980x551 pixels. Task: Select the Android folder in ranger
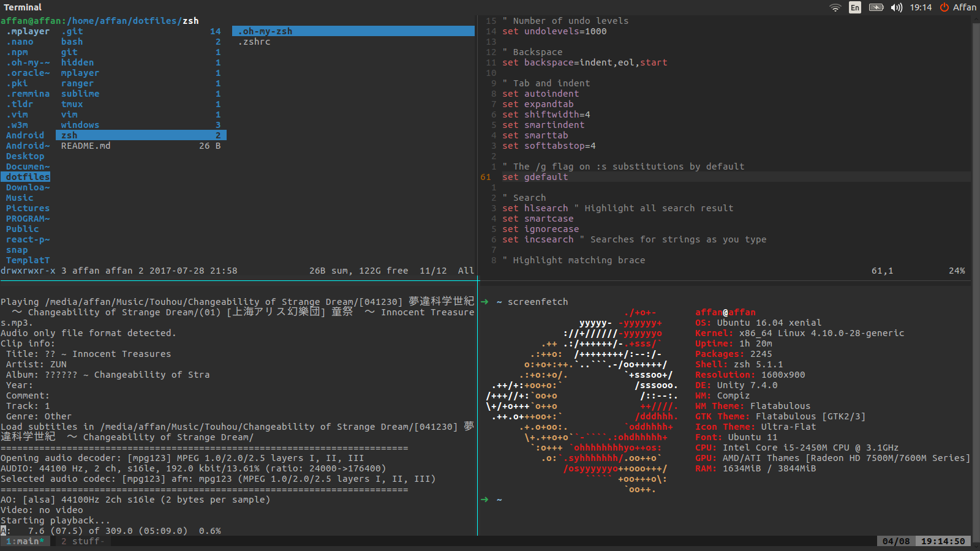click(25, 135)
